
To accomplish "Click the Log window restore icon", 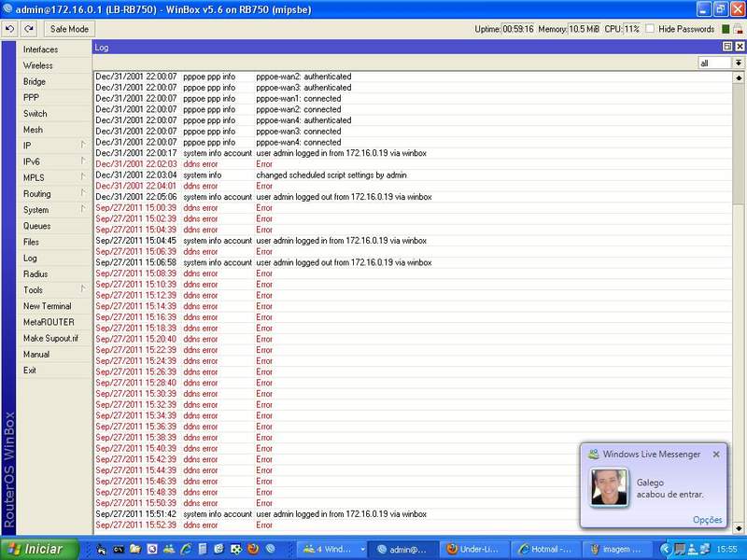I will coord(727,47).
